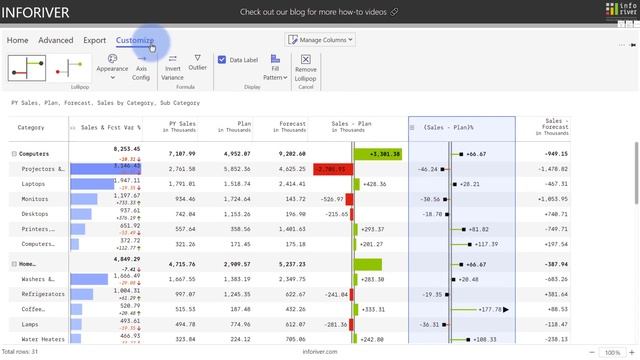Open the ellipsis menu at ribbon right
This screenshot has height=360, width=640.
[622, 44]
